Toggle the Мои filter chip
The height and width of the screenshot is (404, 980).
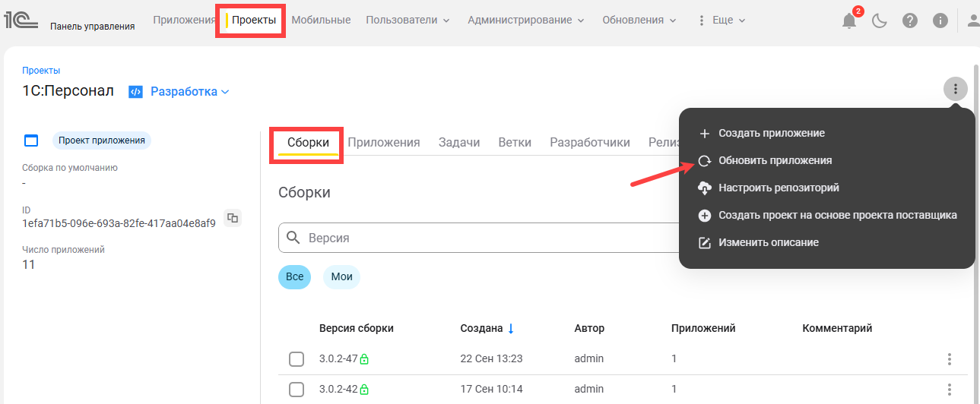342,276
